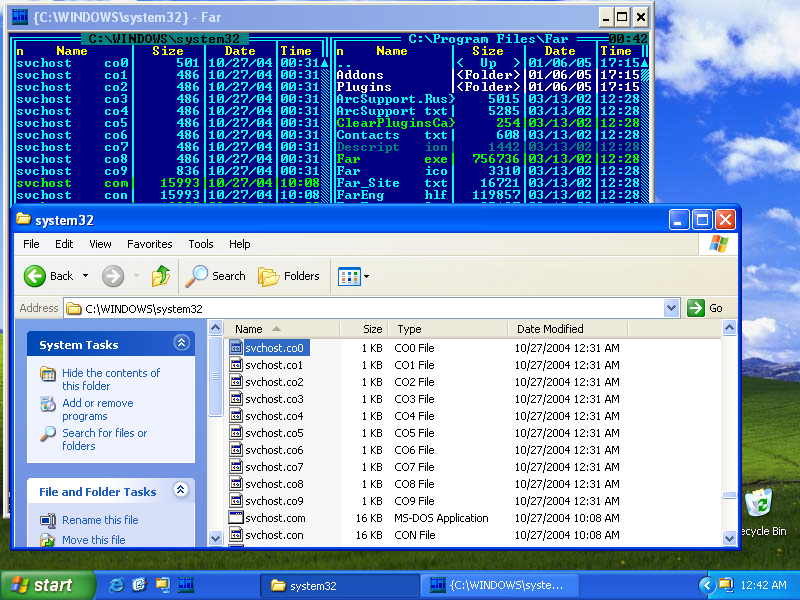Select the svchost.co5 file icon
This screenshot has height=600, width=800.
pyautogui.click(x=236, y=433)
